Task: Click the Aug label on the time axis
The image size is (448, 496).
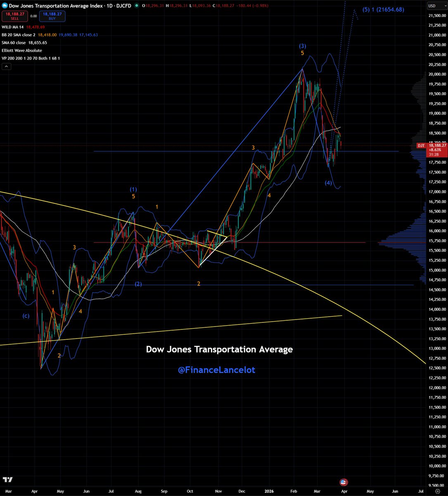Action: tap(138, 491)
